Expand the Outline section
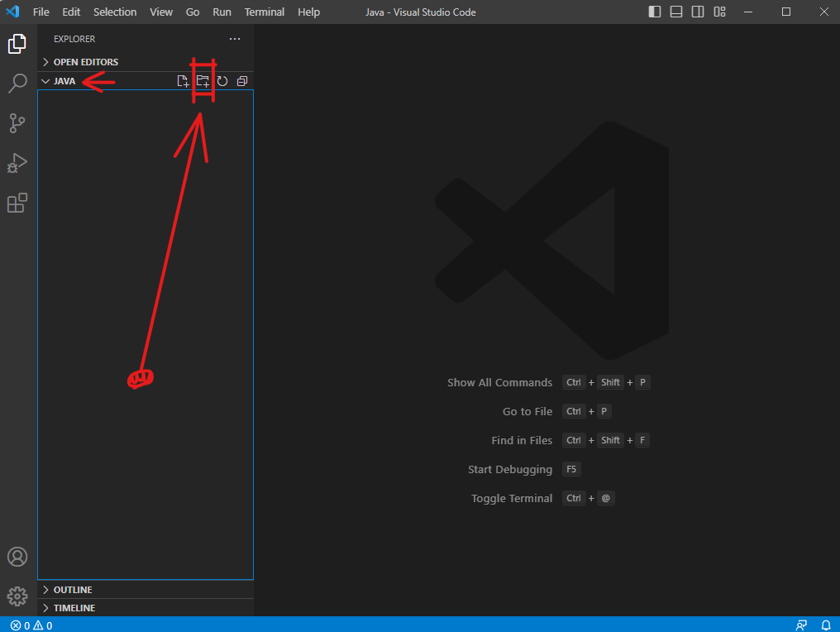The width and height of the screenshot is (840, 632). click(73, 590)
